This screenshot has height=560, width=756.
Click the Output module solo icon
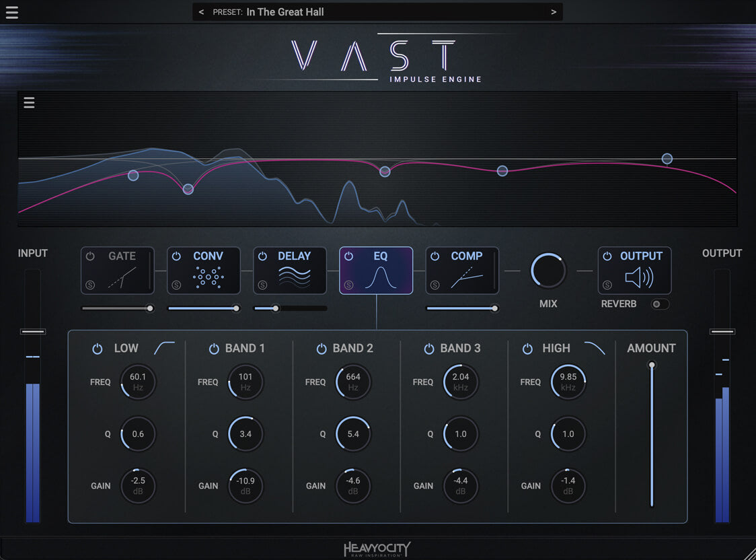tap(607, 285)
